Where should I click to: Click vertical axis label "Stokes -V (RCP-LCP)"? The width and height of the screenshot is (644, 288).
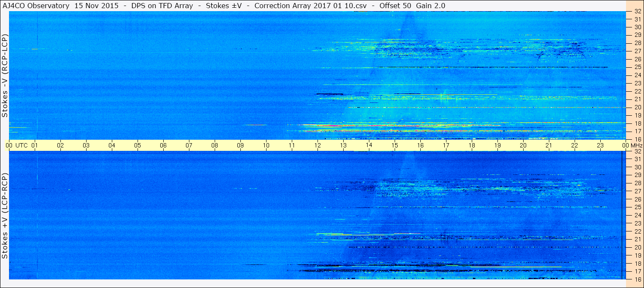5,75
